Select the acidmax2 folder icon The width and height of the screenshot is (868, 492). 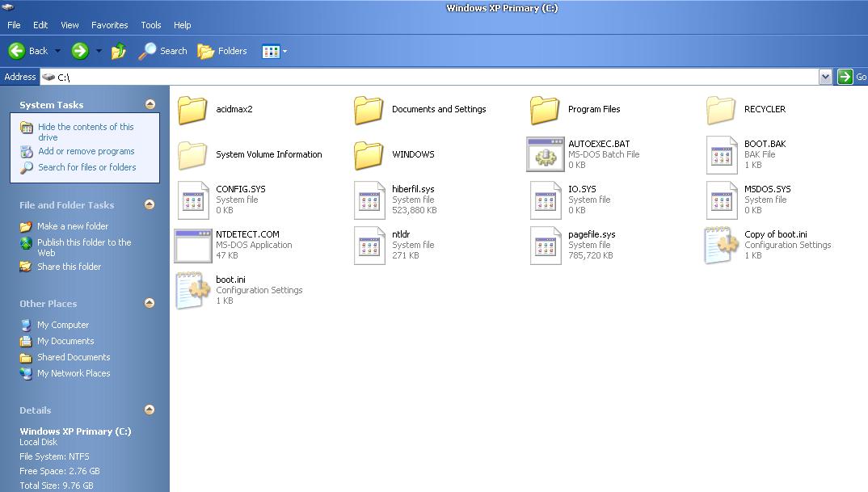click(192, 110)
